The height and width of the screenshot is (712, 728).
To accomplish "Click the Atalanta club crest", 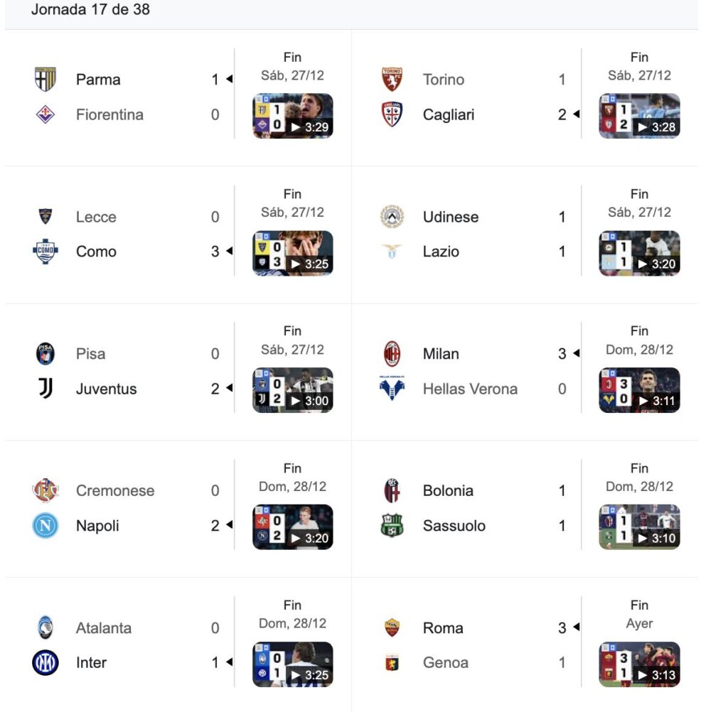I will coord(45,627).
